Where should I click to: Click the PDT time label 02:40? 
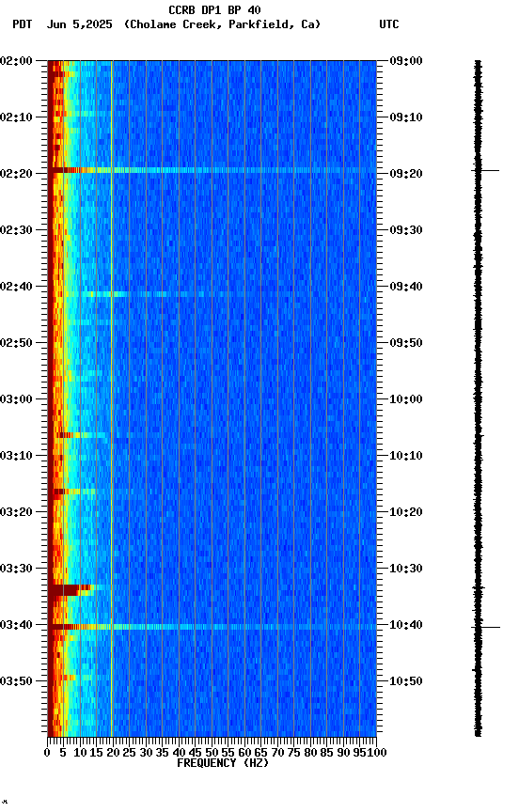[16, 287]
